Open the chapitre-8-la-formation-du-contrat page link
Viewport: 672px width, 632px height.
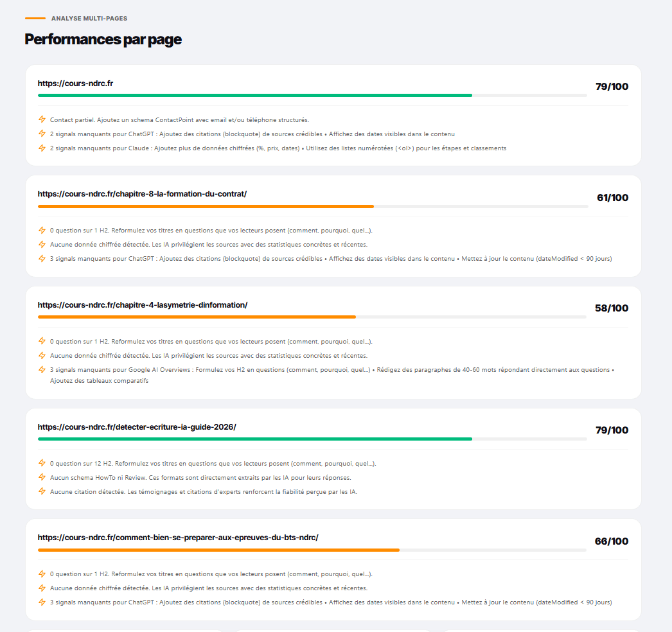point(143,194)
